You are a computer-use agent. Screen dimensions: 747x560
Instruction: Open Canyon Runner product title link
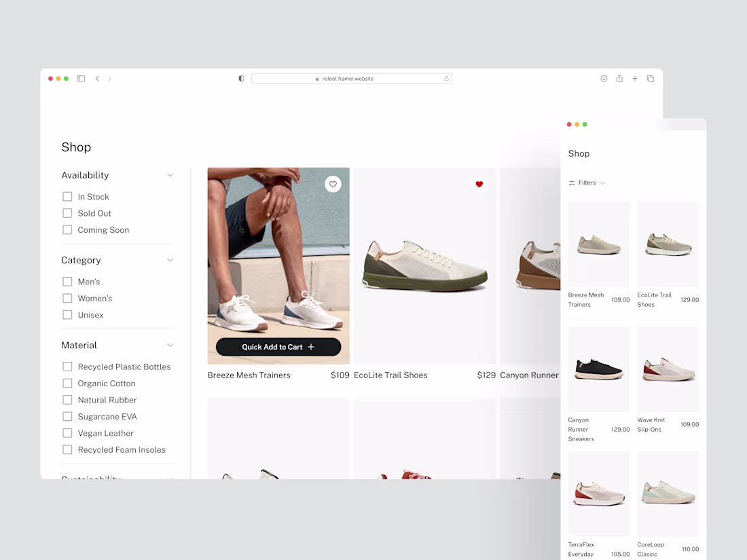tap(529, 375)
